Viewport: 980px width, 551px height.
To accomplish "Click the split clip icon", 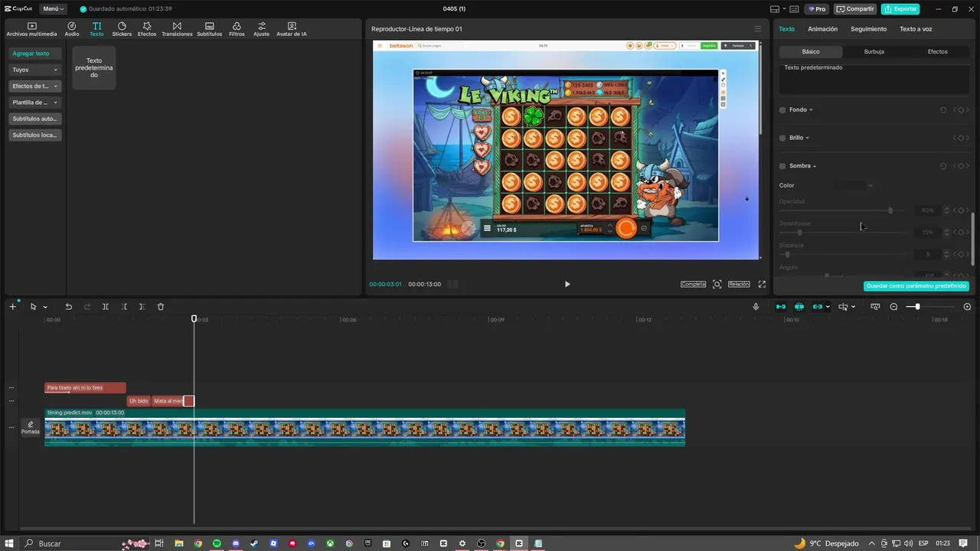I will 106,307.
